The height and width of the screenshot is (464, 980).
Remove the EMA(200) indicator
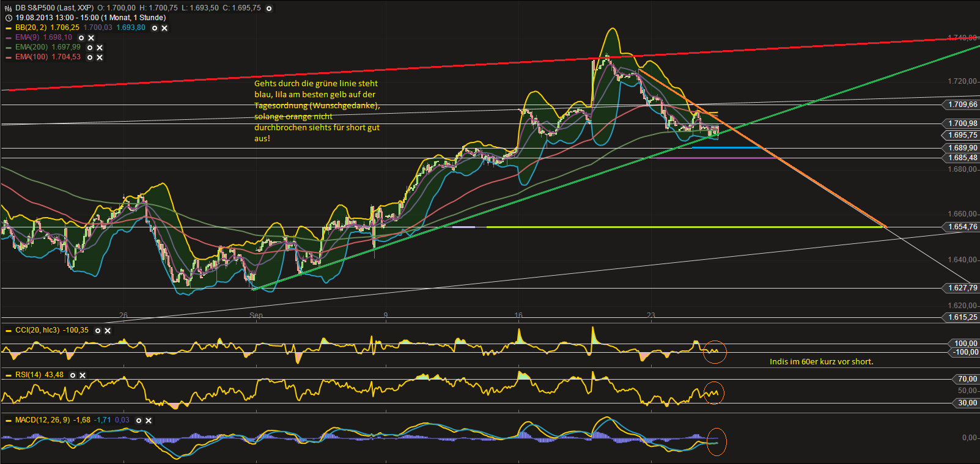[x=100, y=47]
